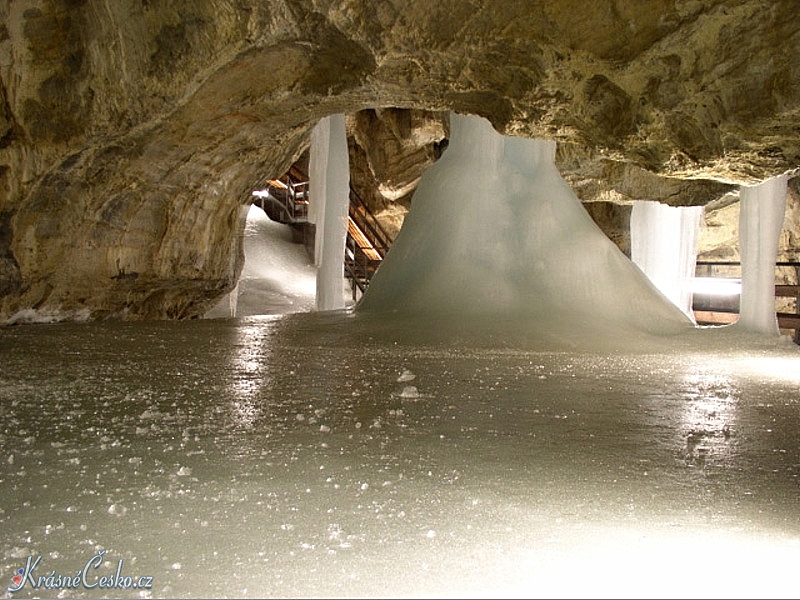Click the wide ice curtain right of the mound
Screen dimensions: 800x600
point(664,250)
